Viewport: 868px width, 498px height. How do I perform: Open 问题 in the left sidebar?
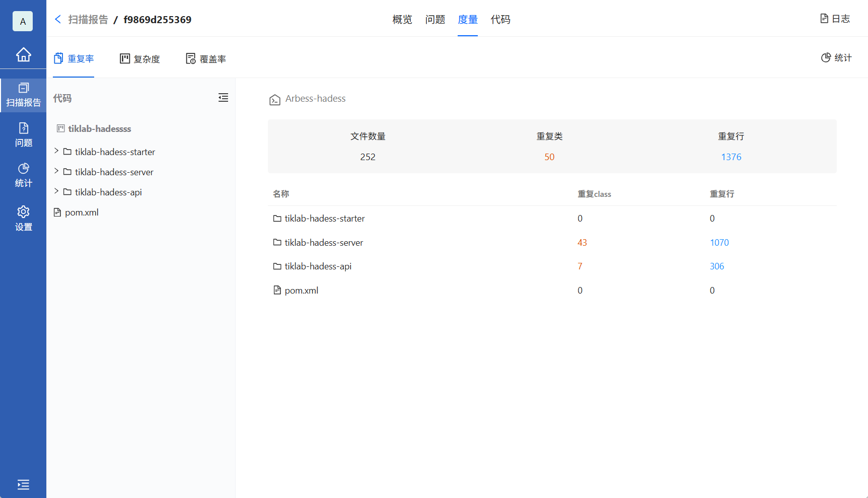pyautogui.click(x=23, y=135)
